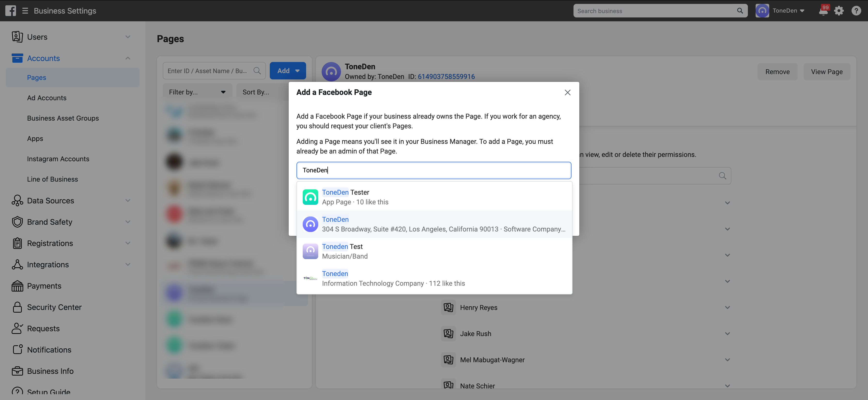Click the View Page button

point(827,72)
